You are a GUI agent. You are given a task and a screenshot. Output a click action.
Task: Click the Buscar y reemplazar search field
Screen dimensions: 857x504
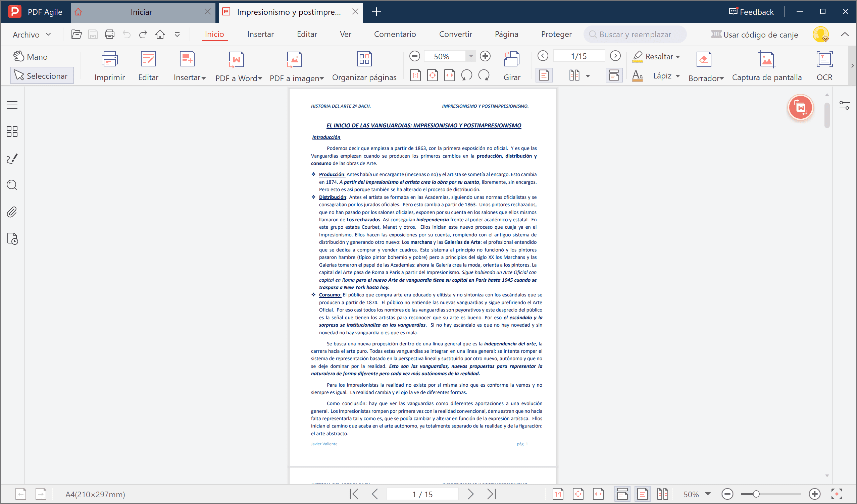pyautogui.click(x=635, y=34)
